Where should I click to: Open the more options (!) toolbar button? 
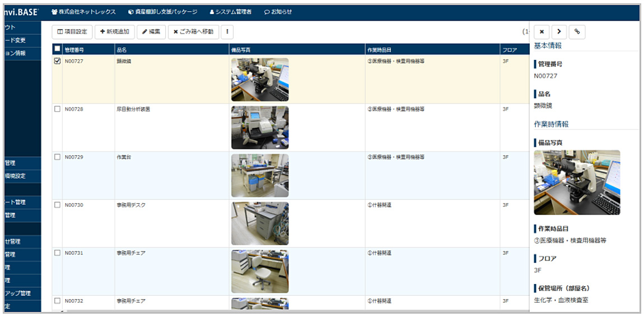227,31
